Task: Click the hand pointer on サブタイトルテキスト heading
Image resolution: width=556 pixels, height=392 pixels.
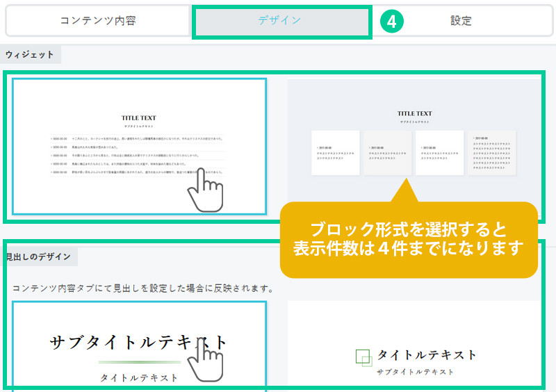Action: tap(206, 359)
